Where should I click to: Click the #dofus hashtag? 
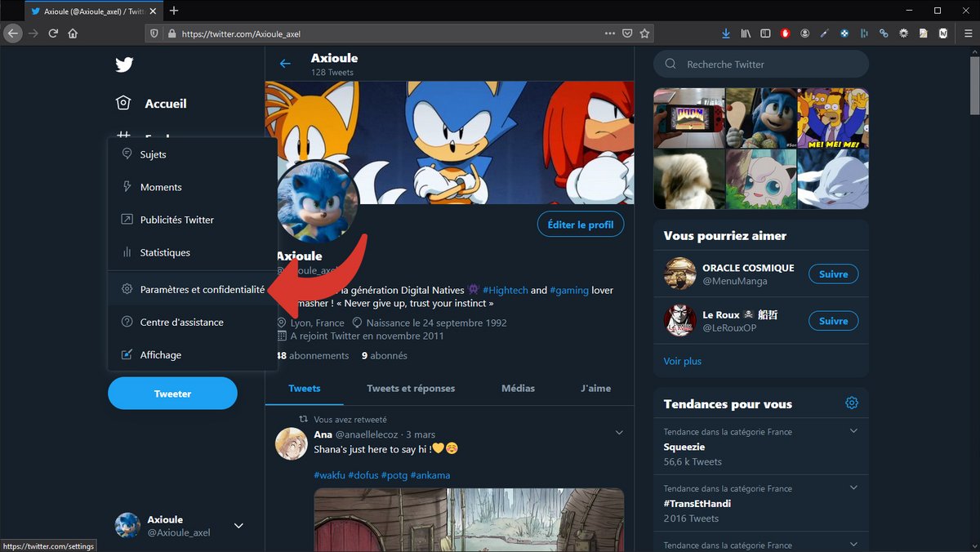[x=363, y=475]
